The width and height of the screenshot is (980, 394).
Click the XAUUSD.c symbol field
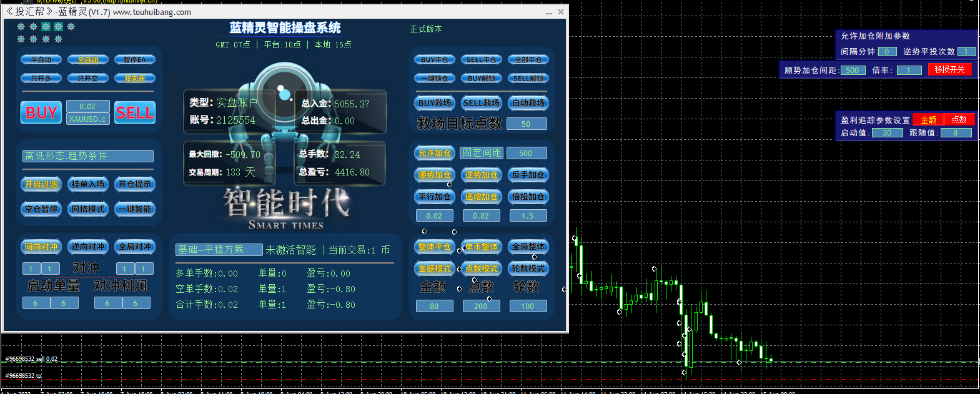pos(88,119)
